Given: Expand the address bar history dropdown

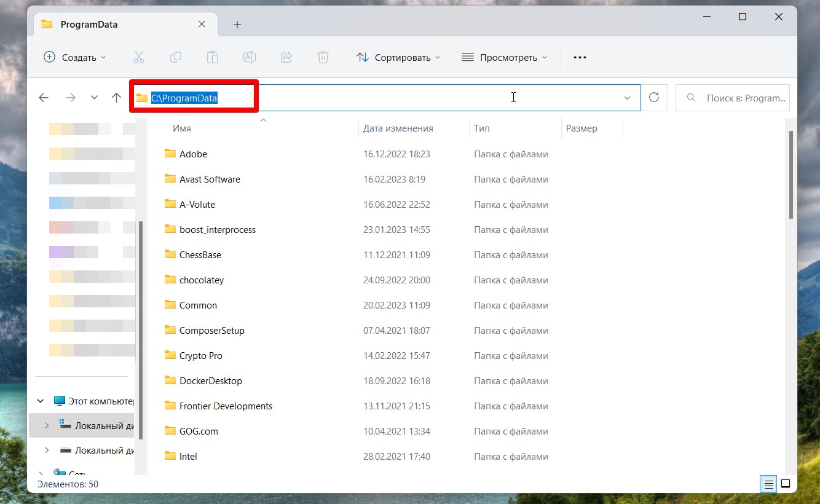Looking at the screenshot, I should pos(628,98).
